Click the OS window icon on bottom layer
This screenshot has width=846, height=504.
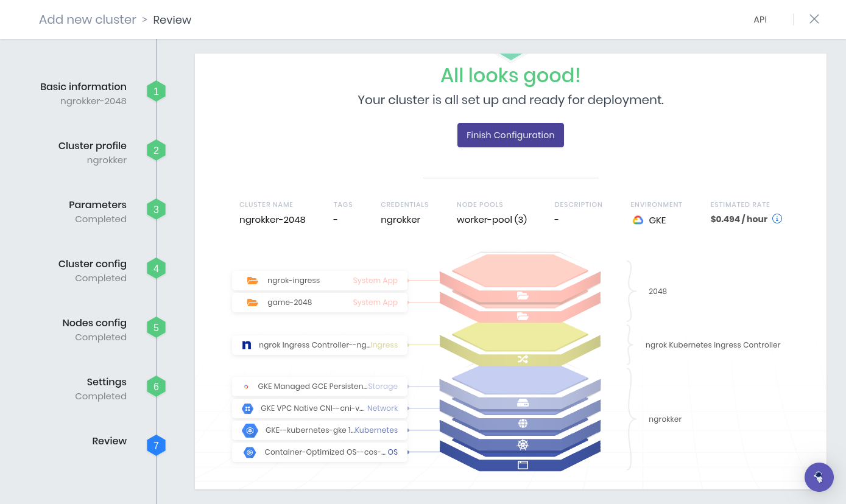tap(523, 465)
